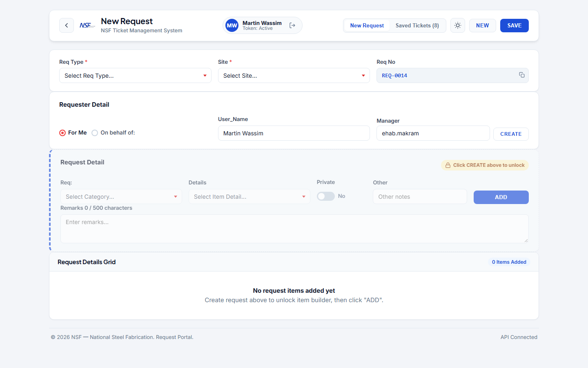588x368 pixels.
Task: Open the Site dropdown
Action: (x=294, y=76)
